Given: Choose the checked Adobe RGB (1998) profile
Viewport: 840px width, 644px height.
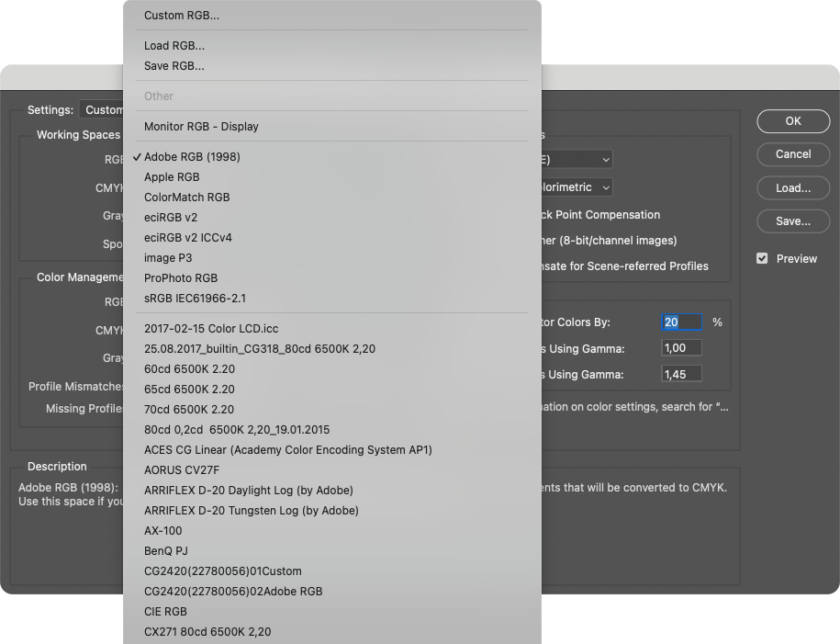Looking at the screenshot, I should click(x=192, y=157).
